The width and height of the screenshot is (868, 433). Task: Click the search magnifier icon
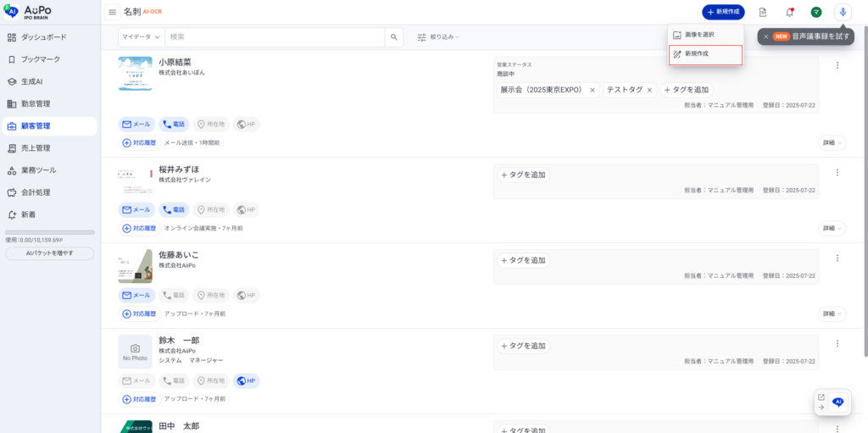pyautogui.click(x=394, y=37)
